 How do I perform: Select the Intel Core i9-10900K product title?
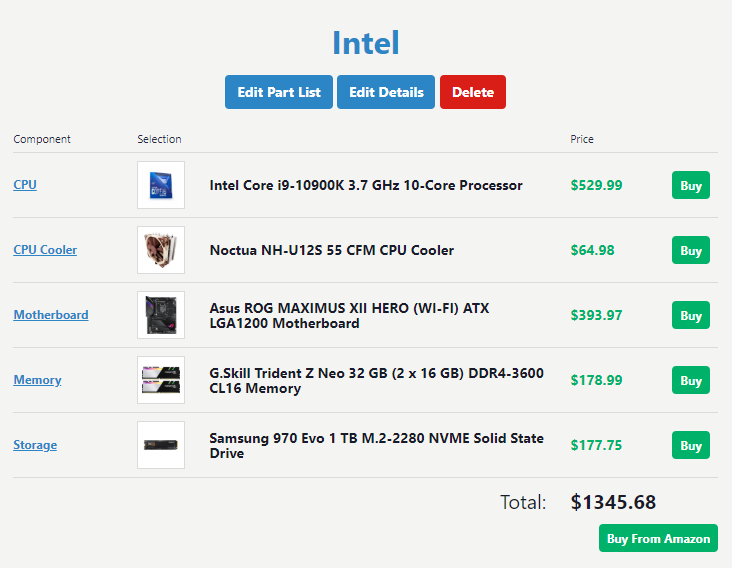click(x=366, y=185)
